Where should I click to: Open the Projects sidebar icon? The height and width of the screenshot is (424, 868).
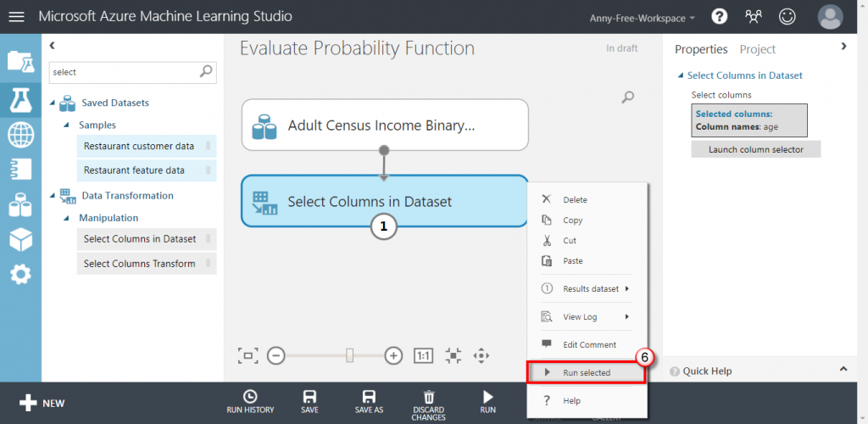click(20, 61)
